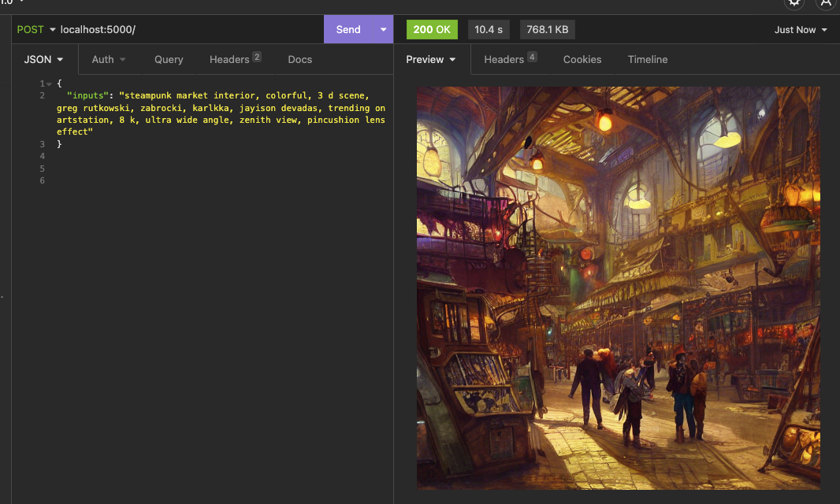Open the Preview mode dropdown
Viewport: 840px width, 504px height.
pyautogui.click(x=431, y=59)
